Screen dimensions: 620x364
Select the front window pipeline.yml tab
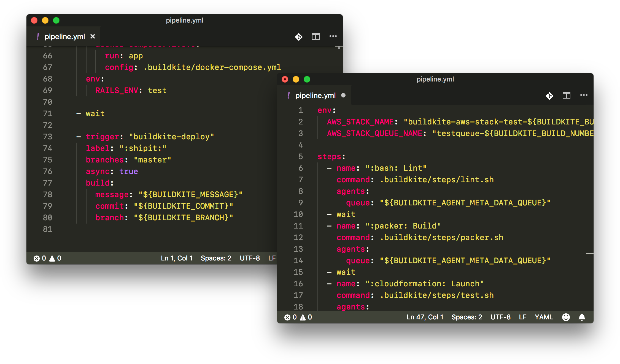[x=315, y=96]
